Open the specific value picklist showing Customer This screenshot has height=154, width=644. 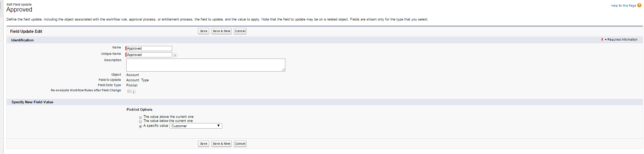[196, 126]
